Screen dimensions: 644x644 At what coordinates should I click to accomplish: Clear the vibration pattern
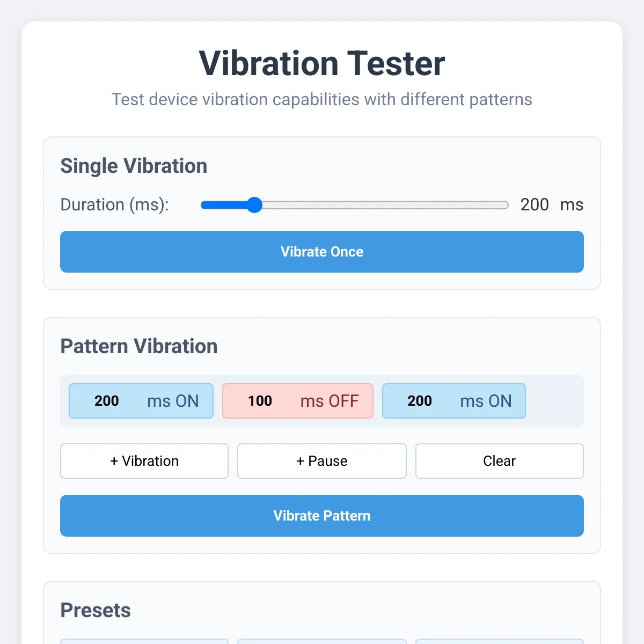click(500, 461)
